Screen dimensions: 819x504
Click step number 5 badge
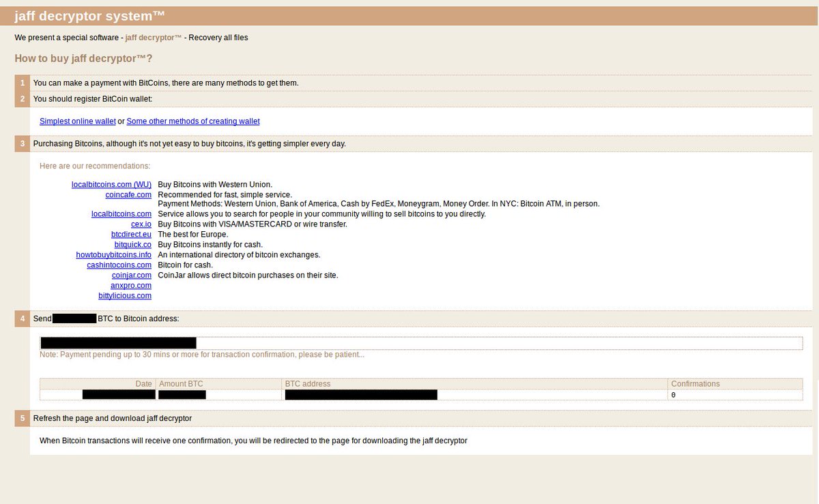(22, 418)
